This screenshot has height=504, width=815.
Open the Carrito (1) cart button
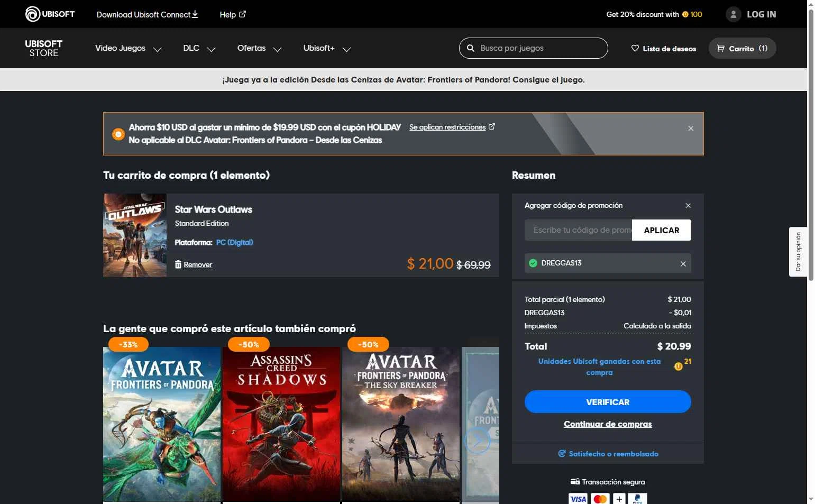[742, 48]
